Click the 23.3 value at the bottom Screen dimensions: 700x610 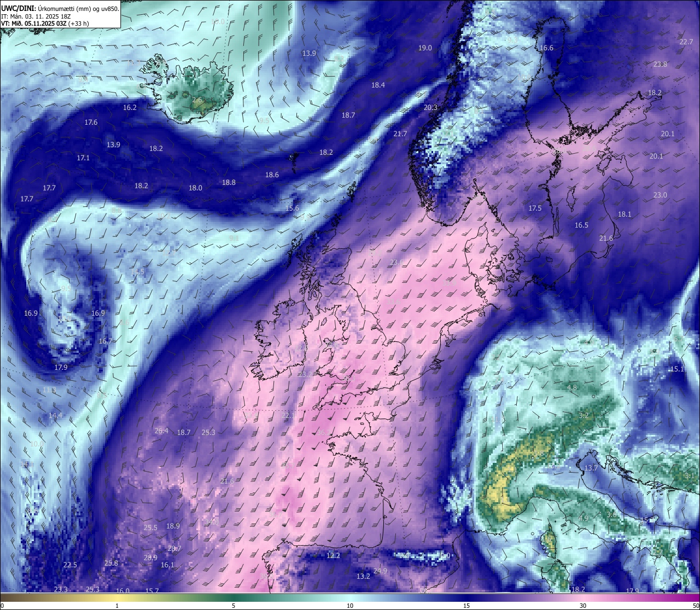61,590
